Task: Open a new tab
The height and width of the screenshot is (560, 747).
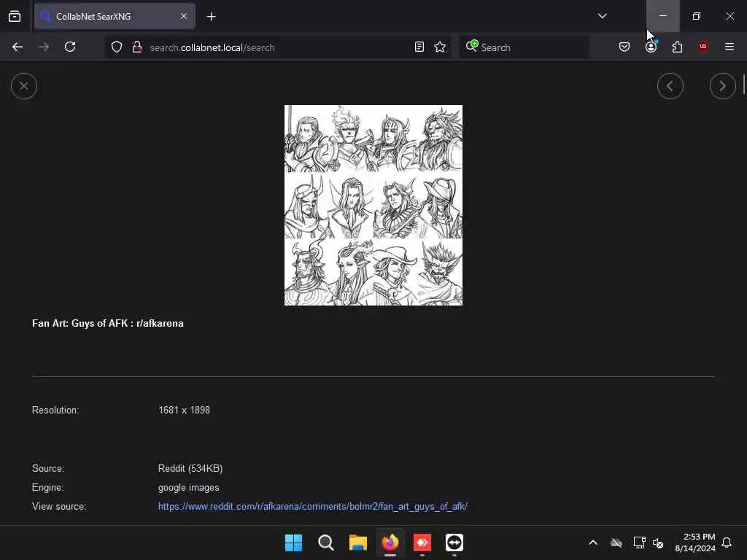Action: [x=211, y=17]
